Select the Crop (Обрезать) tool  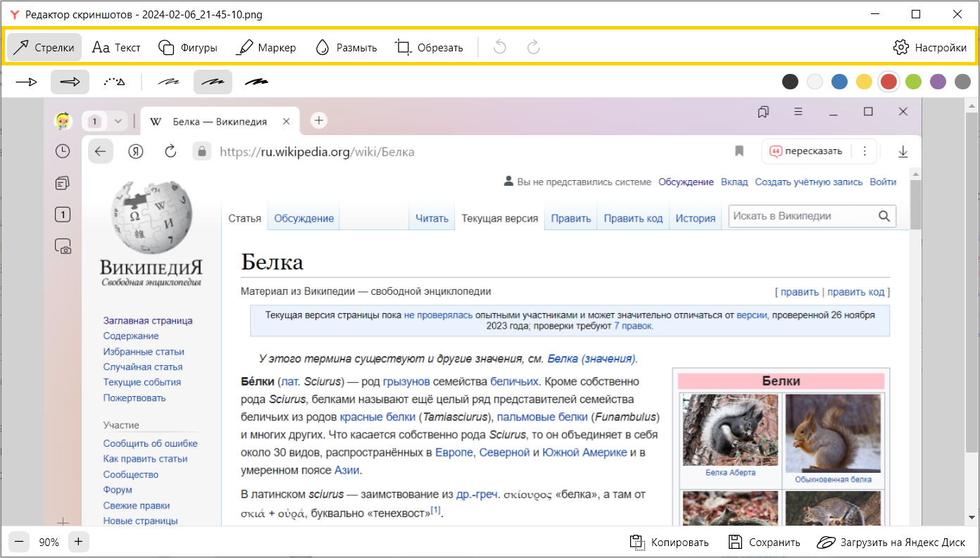point(429,48)
